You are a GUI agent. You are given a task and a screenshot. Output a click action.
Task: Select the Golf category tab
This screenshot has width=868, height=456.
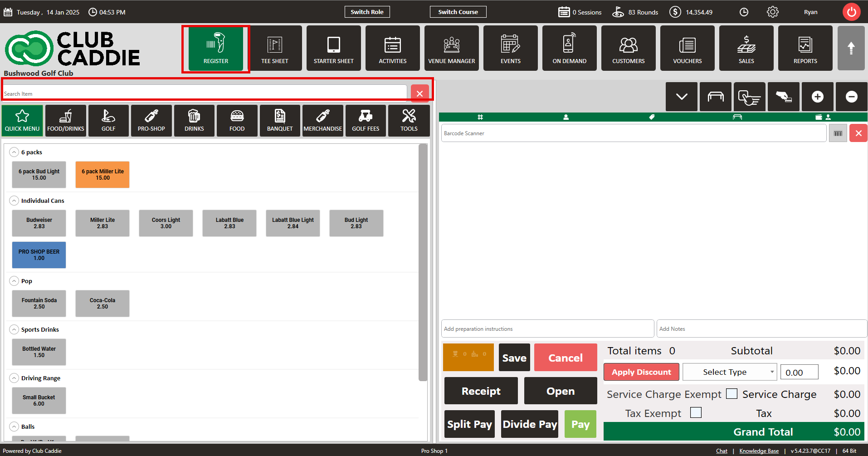(x=108, y=121)
